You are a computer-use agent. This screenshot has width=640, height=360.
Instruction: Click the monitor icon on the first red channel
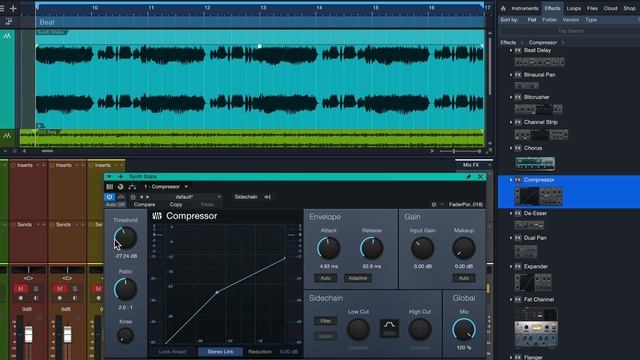[36, 298]
